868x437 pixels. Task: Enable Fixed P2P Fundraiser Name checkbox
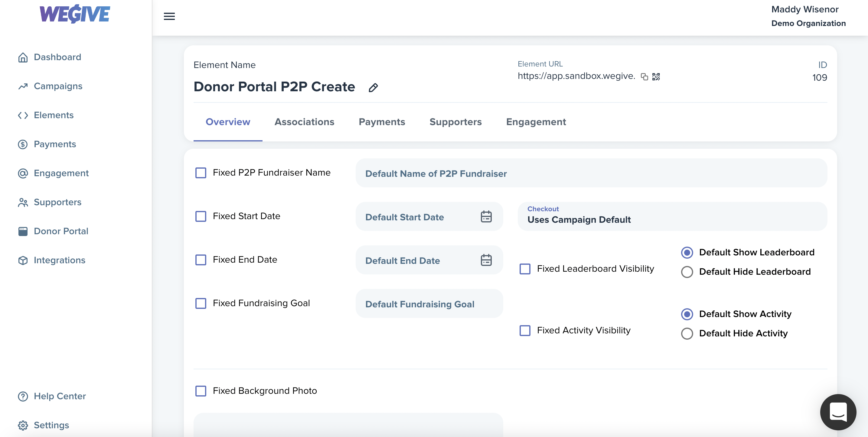click(x=201, y=173)
